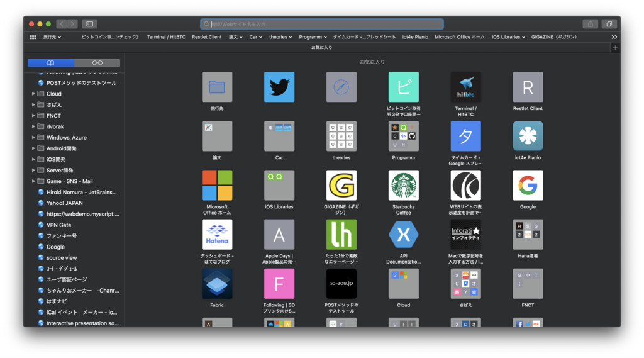Open the Hatena dashboard tile
644x358 pixels.
[217, 234]
